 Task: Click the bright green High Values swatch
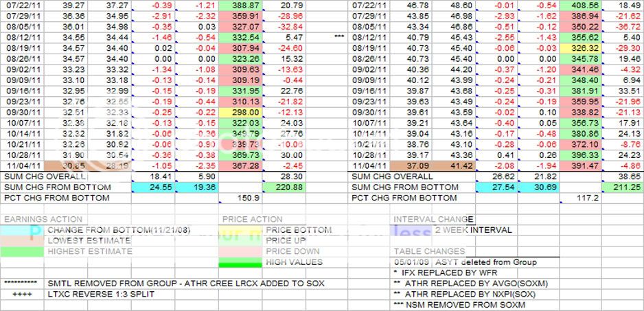[x=240, y=262]
